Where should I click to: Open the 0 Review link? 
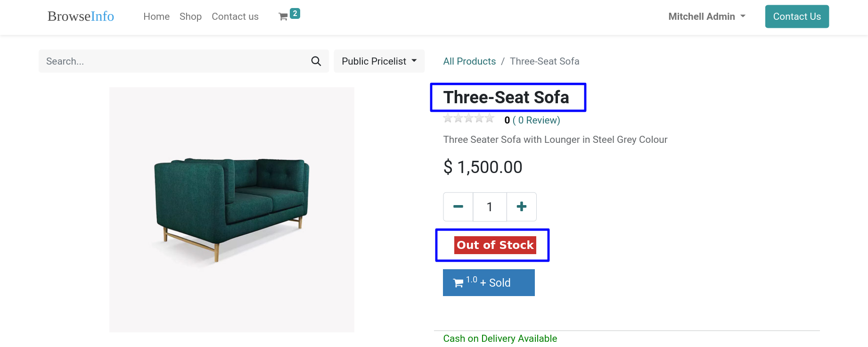tap(536, 120)
